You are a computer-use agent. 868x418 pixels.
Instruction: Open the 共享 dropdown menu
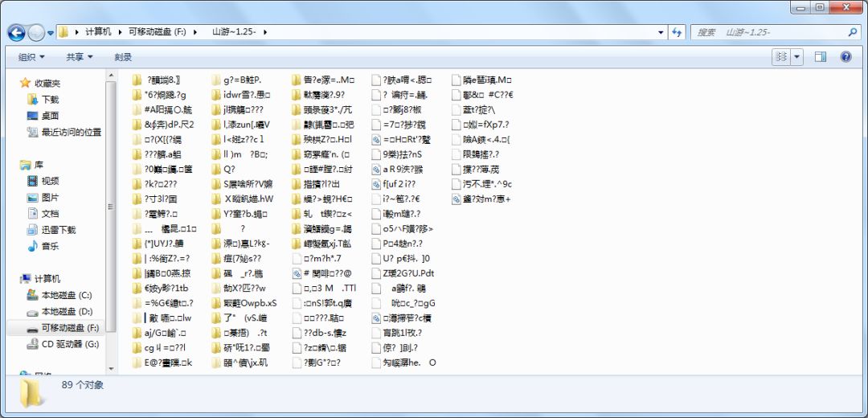click(x=79, y=57)
